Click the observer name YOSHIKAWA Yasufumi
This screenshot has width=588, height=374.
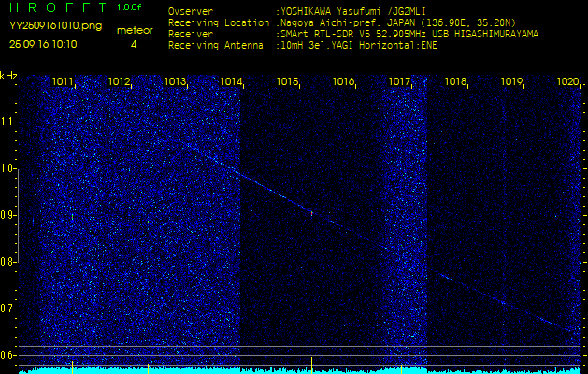click(x=330, y=11)
